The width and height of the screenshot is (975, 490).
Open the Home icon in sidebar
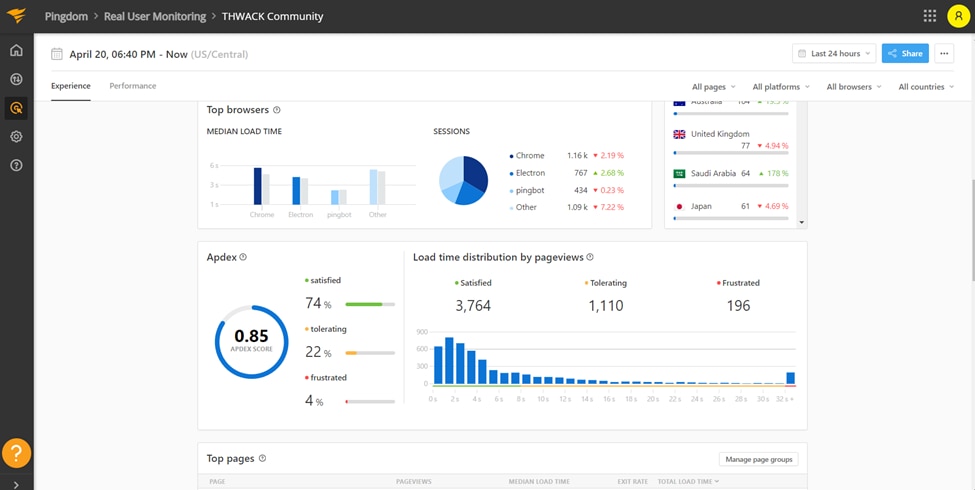click(x=16, y=50)
